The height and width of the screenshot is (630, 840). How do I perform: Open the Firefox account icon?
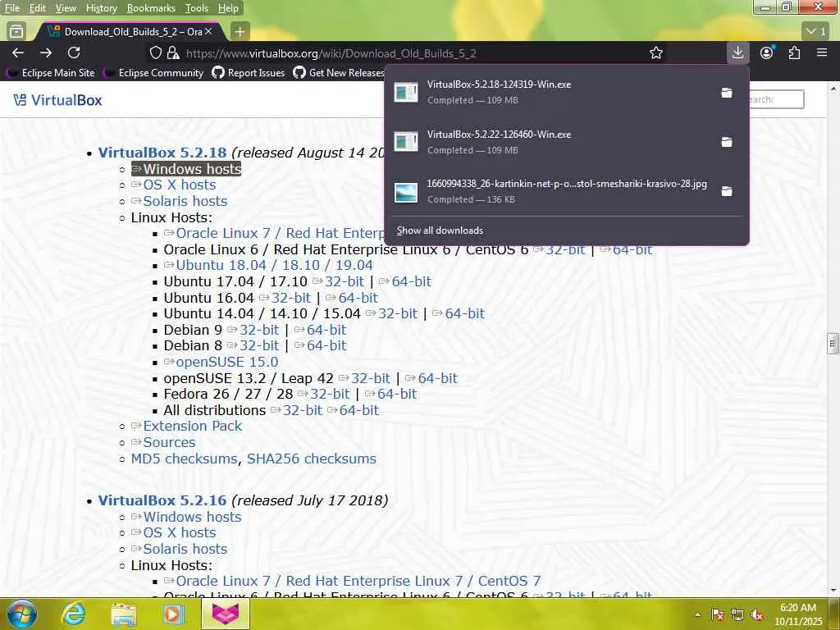(x=767, y=52)
